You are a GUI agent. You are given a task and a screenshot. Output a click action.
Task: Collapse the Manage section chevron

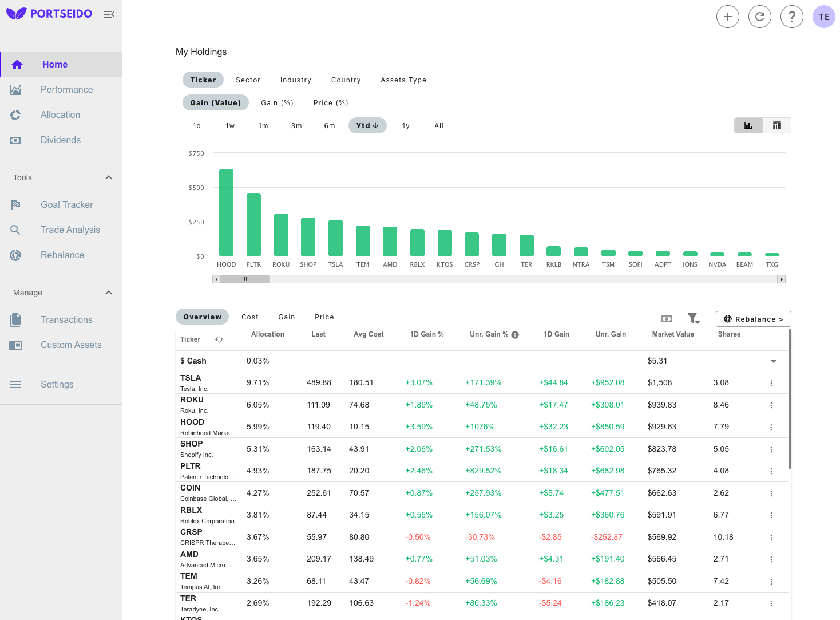tap(108, 293)
